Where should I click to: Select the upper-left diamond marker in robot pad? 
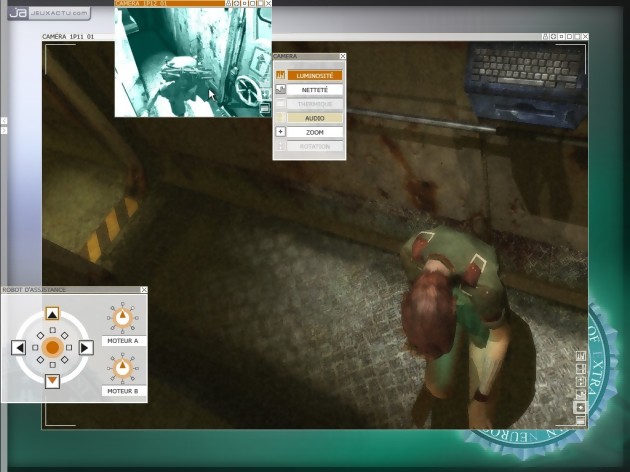point(41,335)
